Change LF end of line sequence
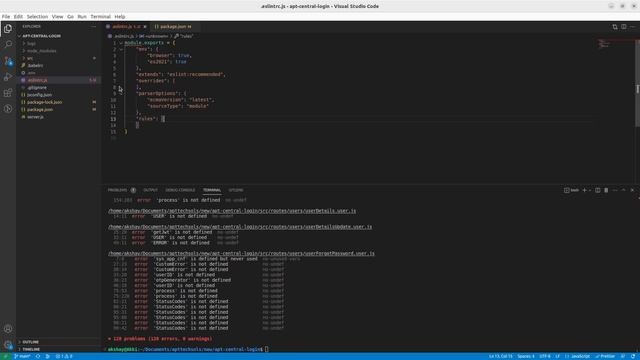Viewport: 640px width, 360px height. (x=558, y=356)
